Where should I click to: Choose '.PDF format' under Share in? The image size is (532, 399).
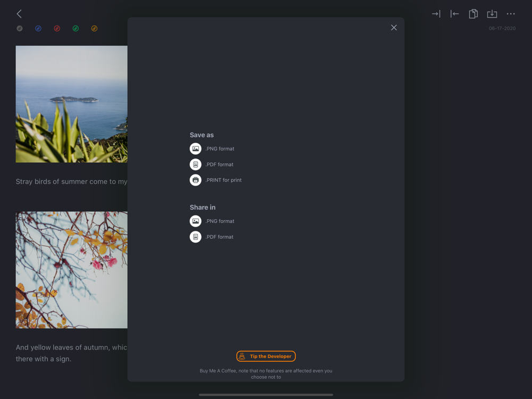pos(219,237)
